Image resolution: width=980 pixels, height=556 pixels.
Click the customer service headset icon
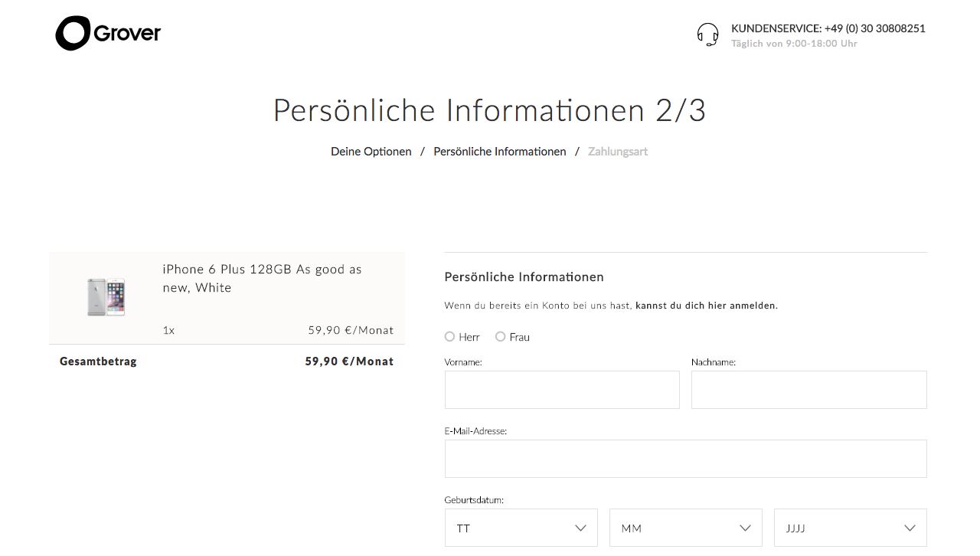708,34
